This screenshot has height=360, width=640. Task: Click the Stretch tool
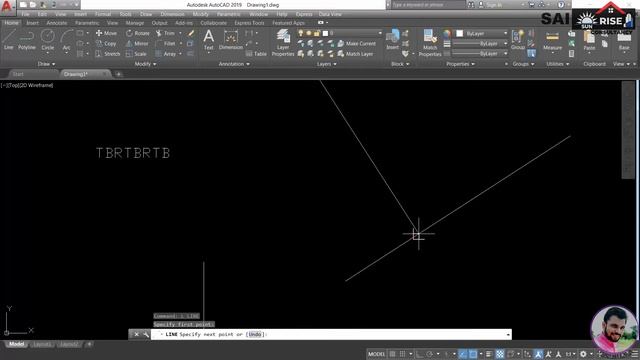pyautogui.click(x=108, y=54)
